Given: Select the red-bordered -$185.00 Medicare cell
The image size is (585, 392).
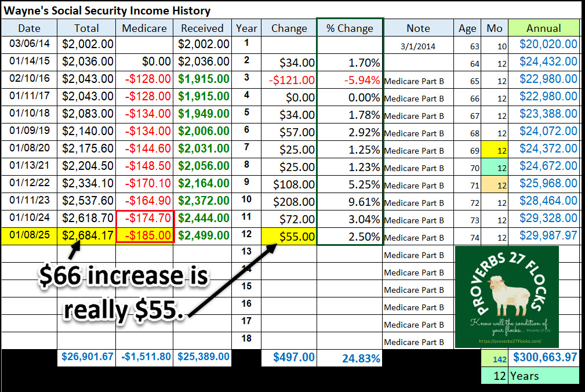Looking at the screenshot, I should pos(145,237).
